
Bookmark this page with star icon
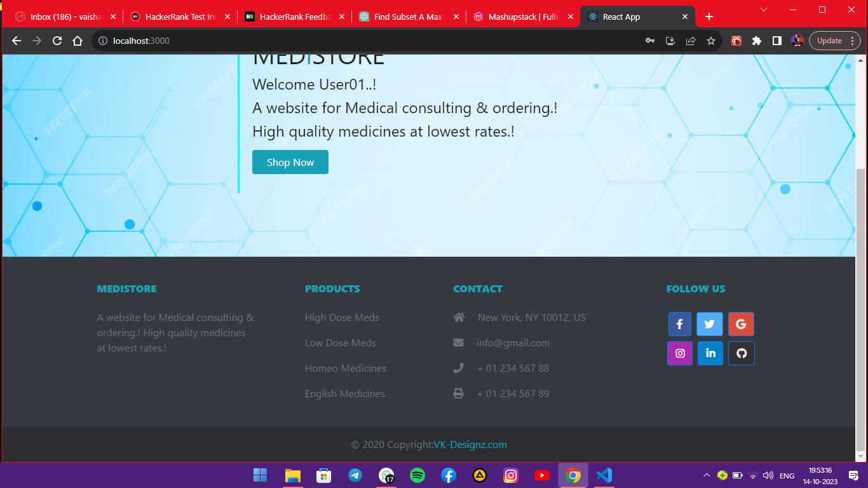tap(711, 41)
